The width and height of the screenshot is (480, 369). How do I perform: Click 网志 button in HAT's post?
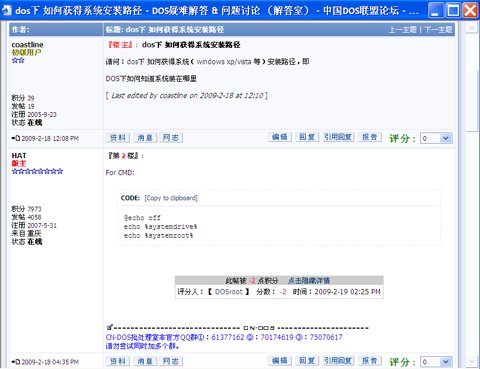(x=171, y=361)
